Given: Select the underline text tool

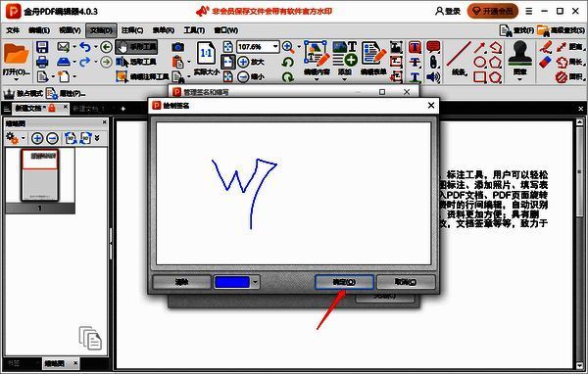Looking at the screenshot, I should (x=415, y=77).
